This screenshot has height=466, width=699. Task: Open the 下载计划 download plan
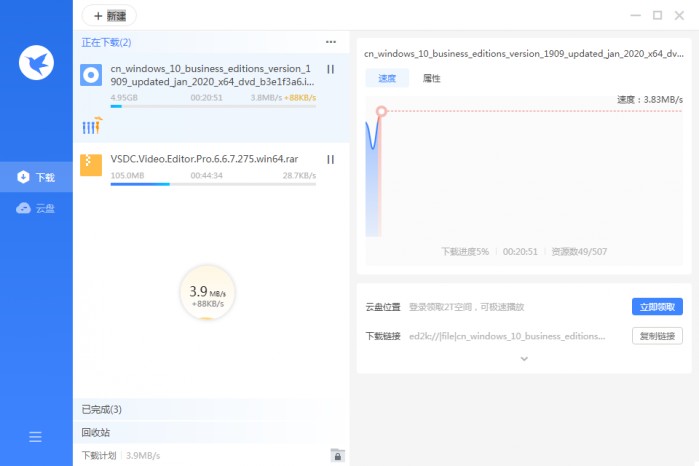[x=99, y=455]
